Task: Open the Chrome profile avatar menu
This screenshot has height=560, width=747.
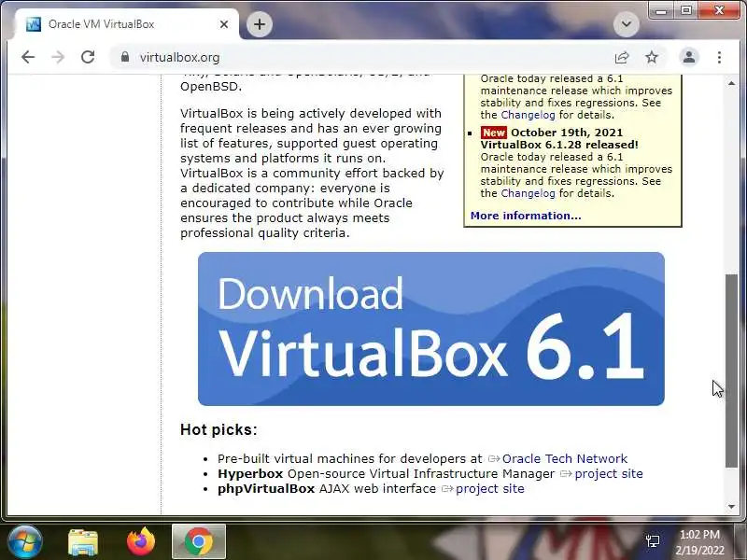Action: 689,57
